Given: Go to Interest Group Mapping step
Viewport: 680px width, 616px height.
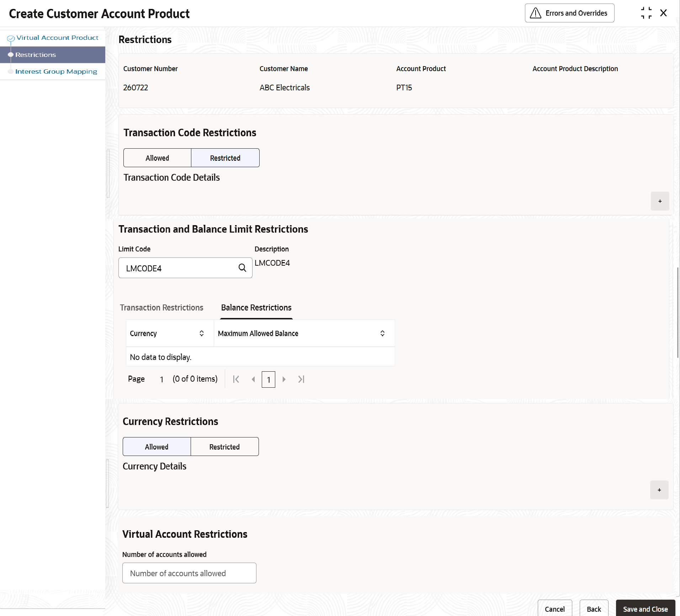Looking at the screenshot, I should tap(56, 71).
